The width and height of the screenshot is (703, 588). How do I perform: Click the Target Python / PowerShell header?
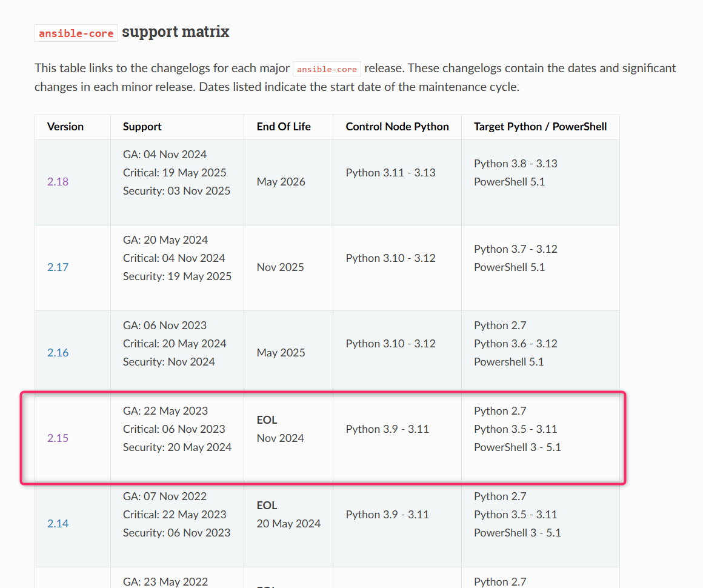coord(540,127)
